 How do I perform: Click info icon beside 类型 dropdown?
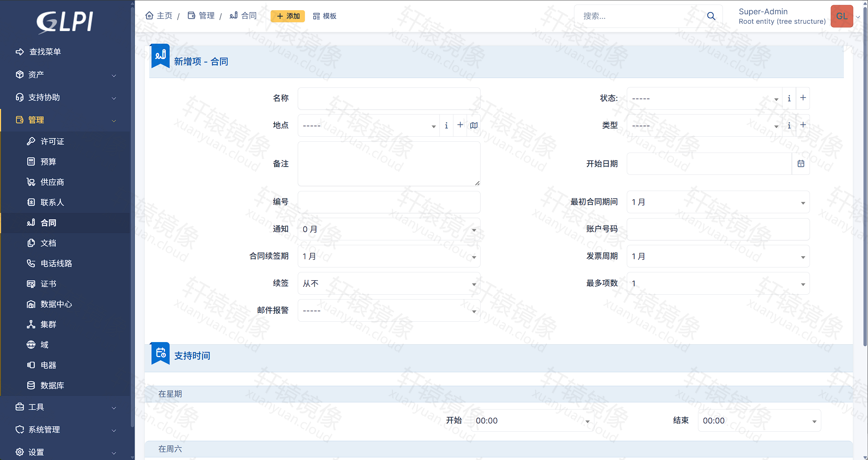789,125
